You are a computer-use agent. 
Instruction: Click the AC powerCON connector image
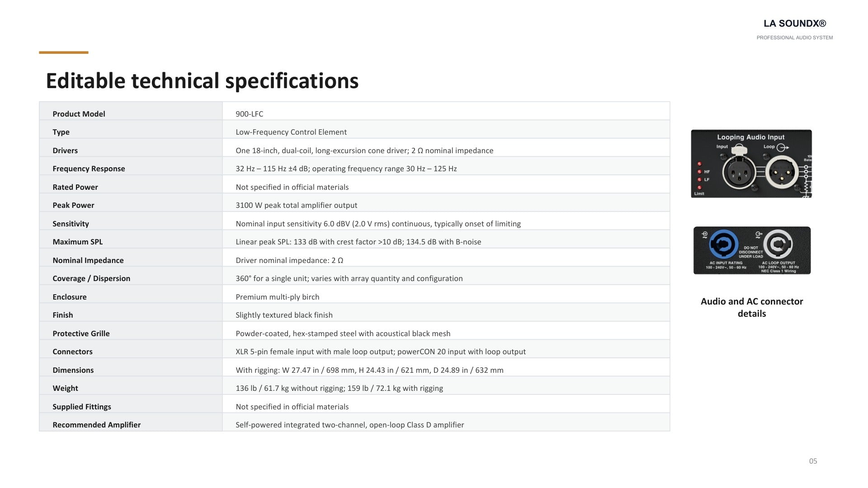tap(752, 250)
